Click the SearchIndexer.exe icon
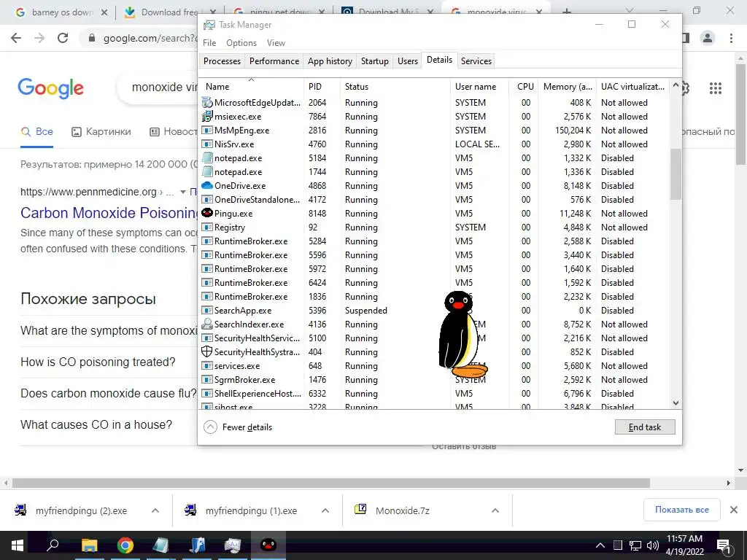The image size is (747, 560). click(206, 324)
